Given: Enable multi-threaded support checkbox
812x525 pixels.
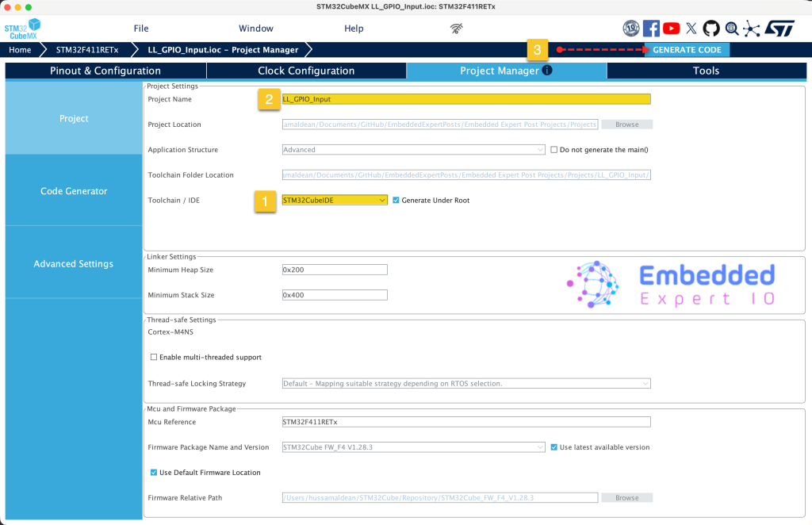Looking at the screenshot, I should click(x=154, y=358).
